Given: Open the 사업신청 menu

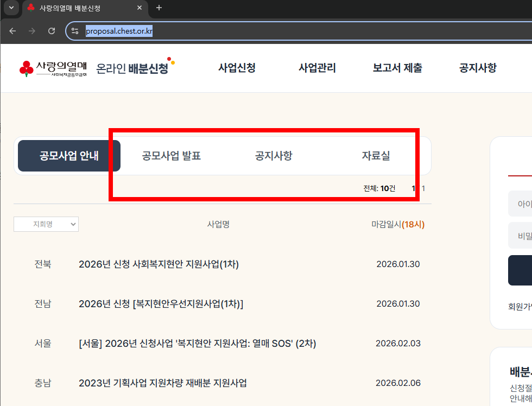Looking at the screenshot, I should click(237, 68).
